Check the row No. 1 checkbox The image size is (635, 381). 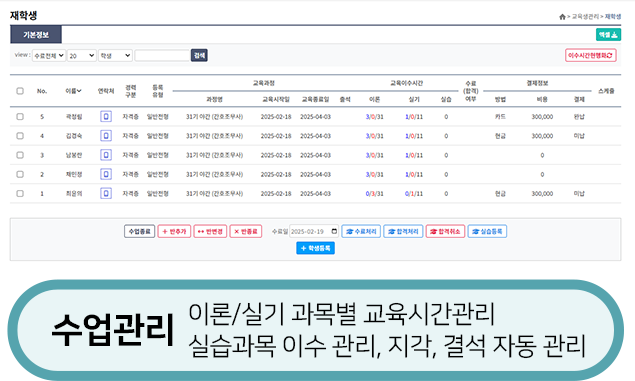(20, 194)
